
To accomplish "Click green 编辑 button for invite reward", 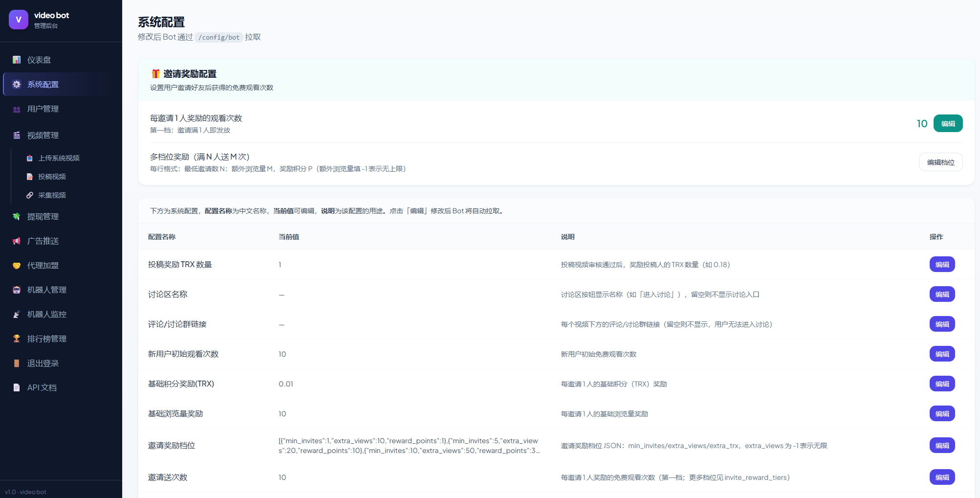I will 948,124.
